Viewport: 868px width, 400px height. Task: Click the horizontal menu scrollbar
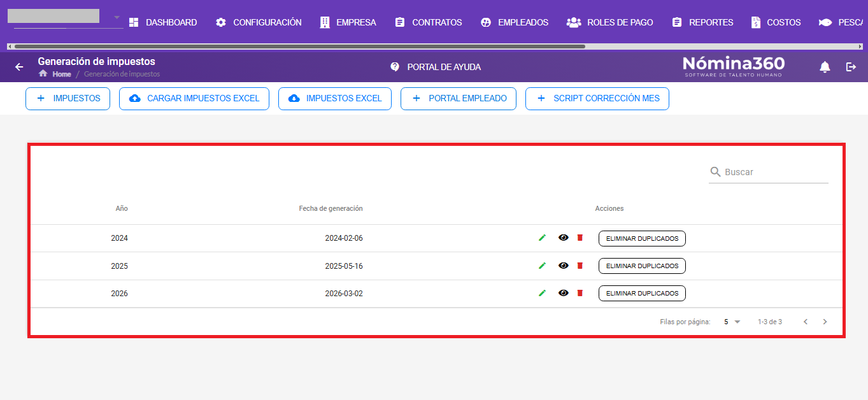299,46
